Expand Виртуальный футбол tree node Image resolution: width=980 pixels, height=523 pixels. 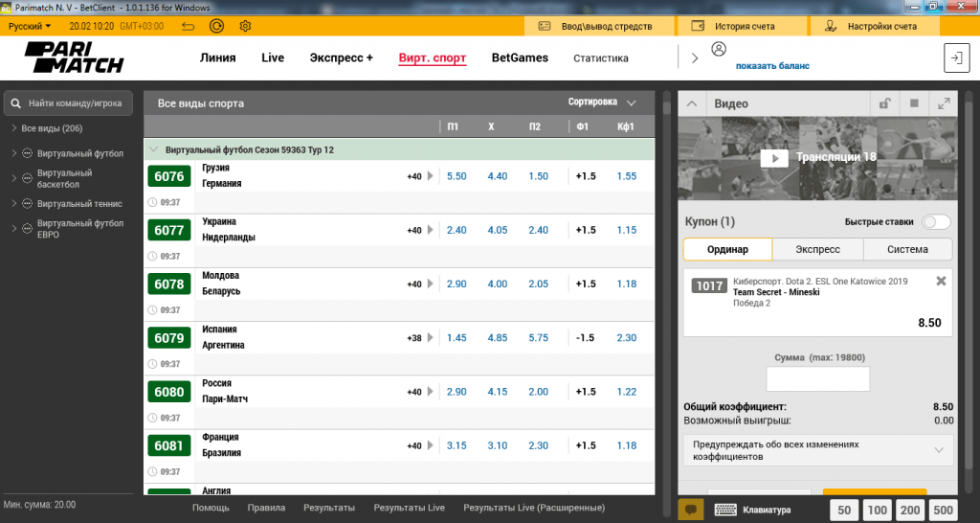click(x=13, y=153)
